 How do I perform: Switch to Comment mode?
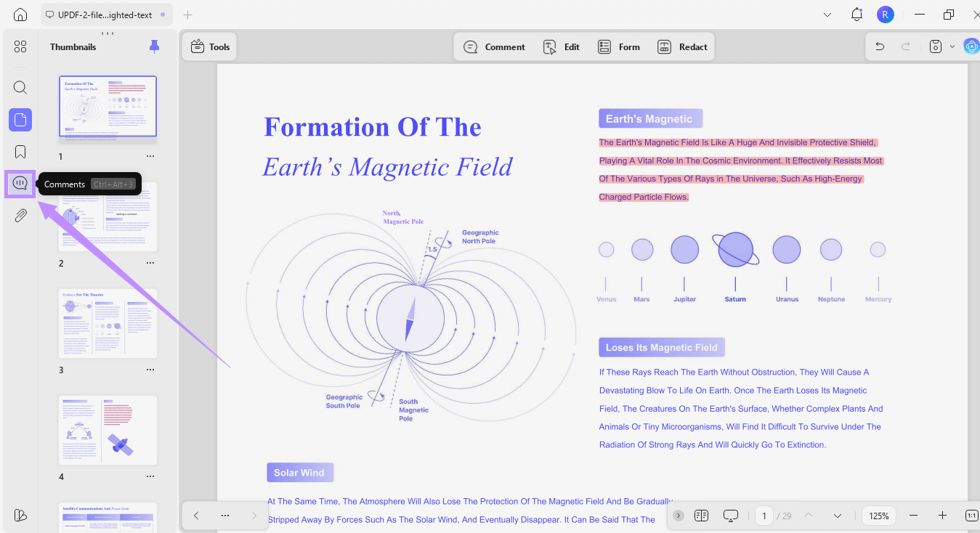click(x=494, y=46)
